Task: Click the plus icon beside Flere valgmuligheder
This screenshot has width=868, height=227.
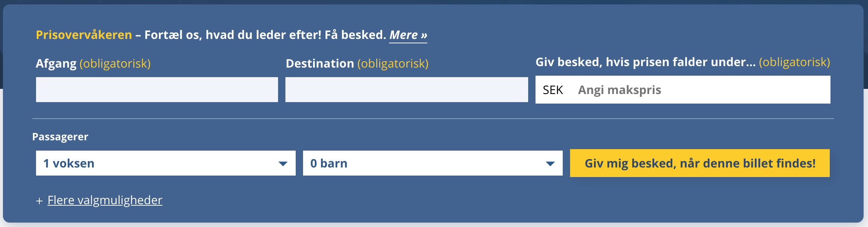Action: pyautogui.click(x=39, y=201)
